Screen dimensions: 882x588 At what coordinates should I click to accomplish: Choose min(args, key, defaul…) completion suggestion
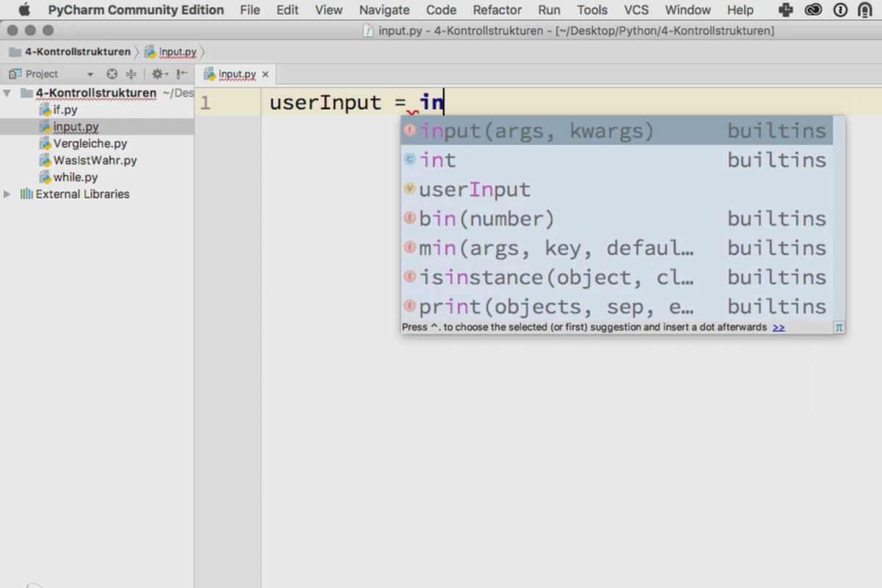(x=617, y=248)
